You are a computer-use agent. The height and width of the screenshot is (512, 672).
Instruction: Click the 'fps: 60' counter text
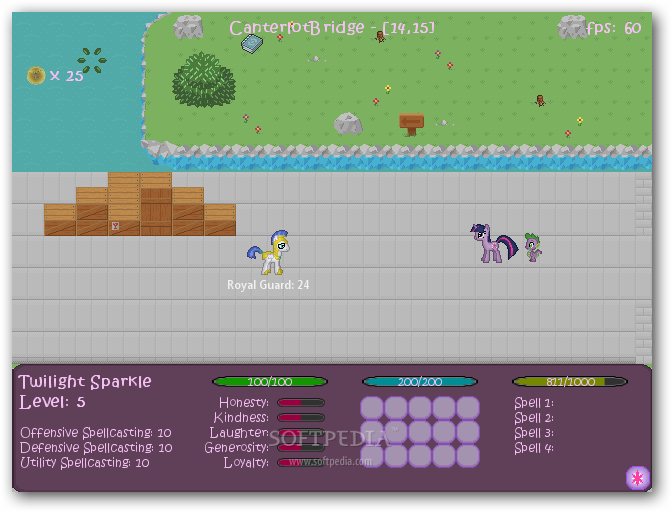click(614, 28)
